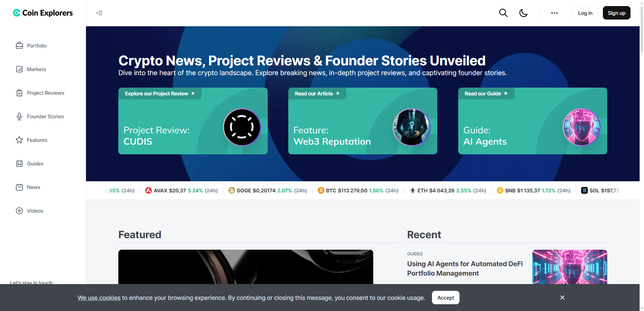Collapse the sidebar with the menu icon
The width and height of the screenshot is (644, 311).
coord(99,13)
